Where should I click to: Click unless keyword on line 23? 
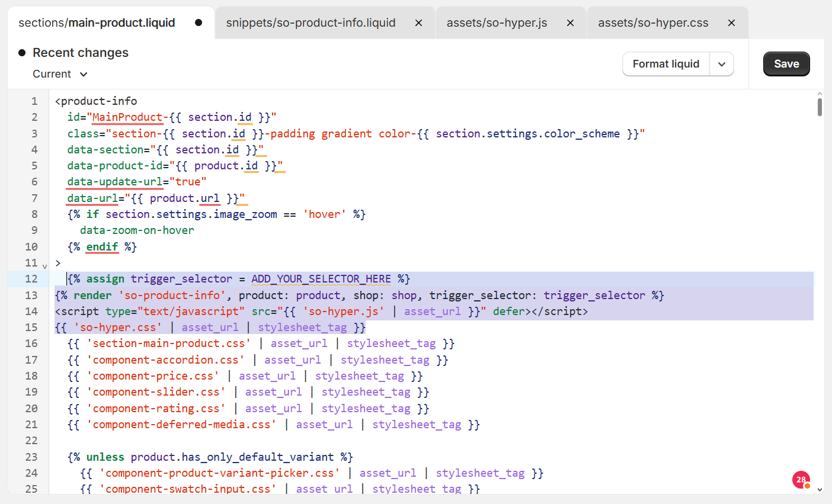[105, 457]
